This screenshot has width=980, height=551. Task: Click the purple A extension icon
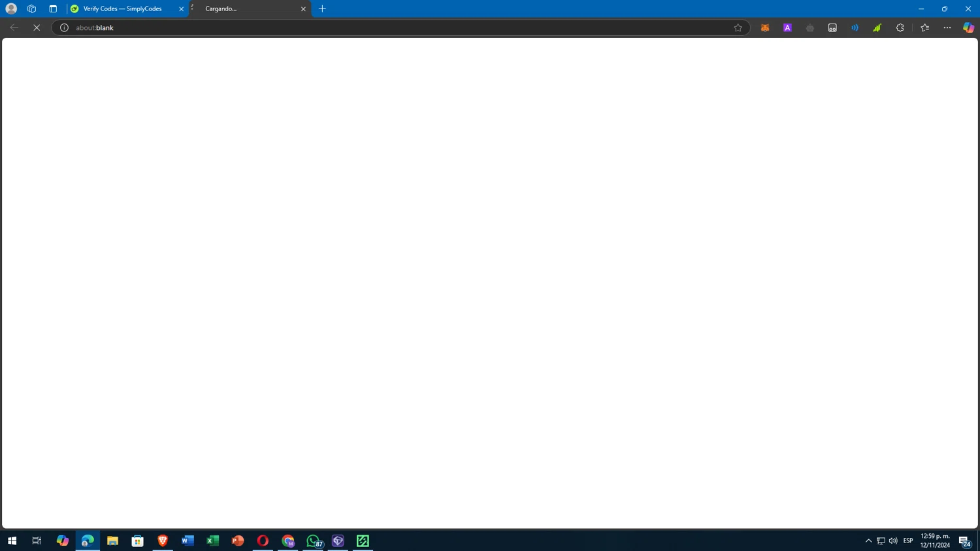[787, 28]
